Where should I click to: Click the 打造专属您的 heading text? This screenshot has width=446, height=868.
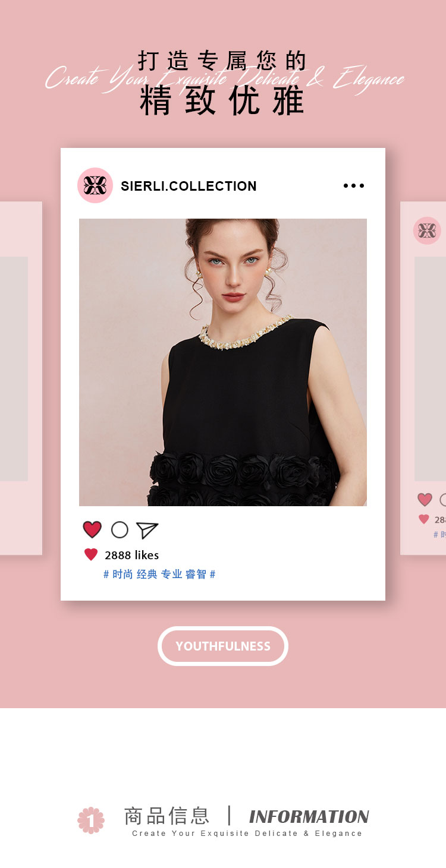click(x=222, y=61)
